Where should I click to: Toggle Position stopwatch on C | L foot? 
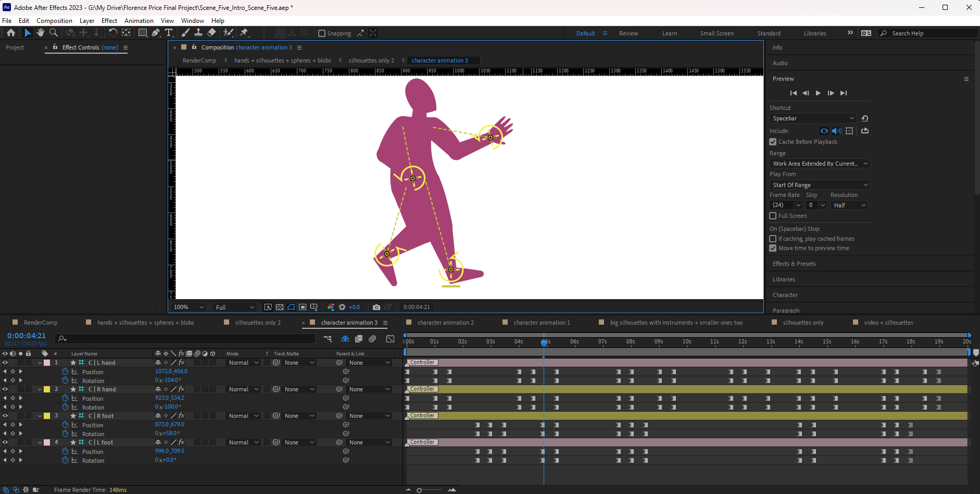(x=65, y=451)
